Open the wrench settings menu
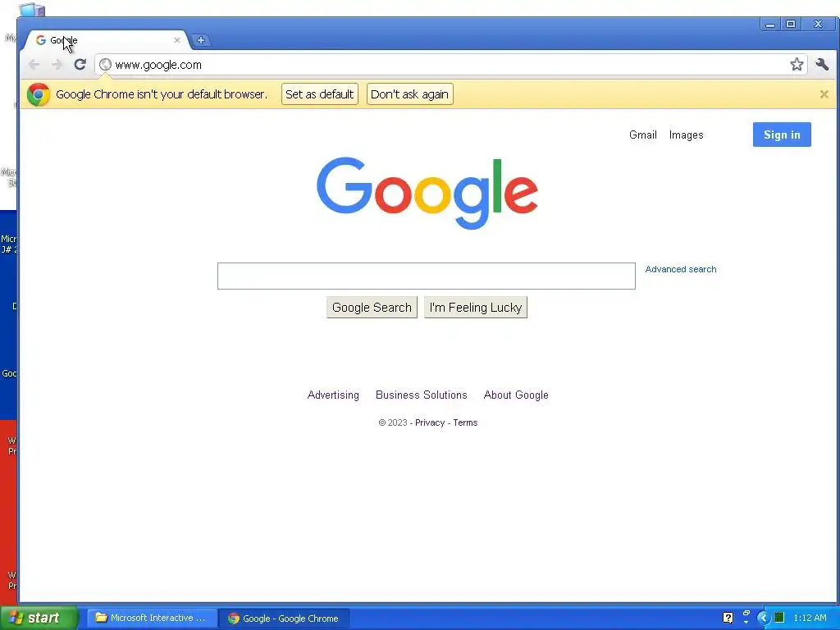Screen dimensions: 840x630 (822, 65)
